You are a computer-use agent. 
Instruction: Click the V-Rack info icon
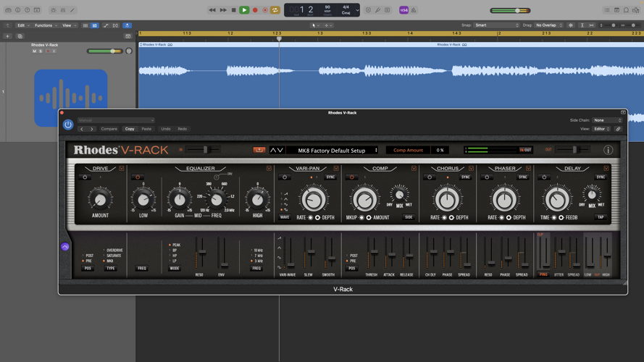608,150
